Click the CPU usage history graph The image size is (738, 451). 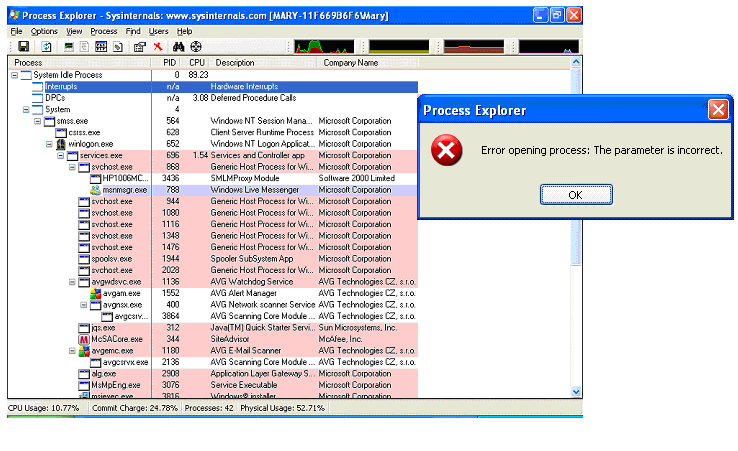click(x=324, y=47)
